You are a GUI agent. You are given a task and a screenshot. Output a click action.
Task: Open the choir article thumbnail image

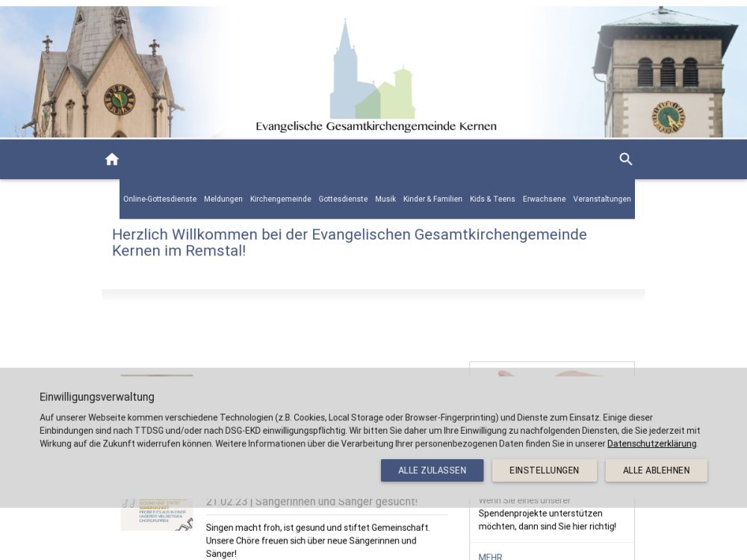coord(156,516)
